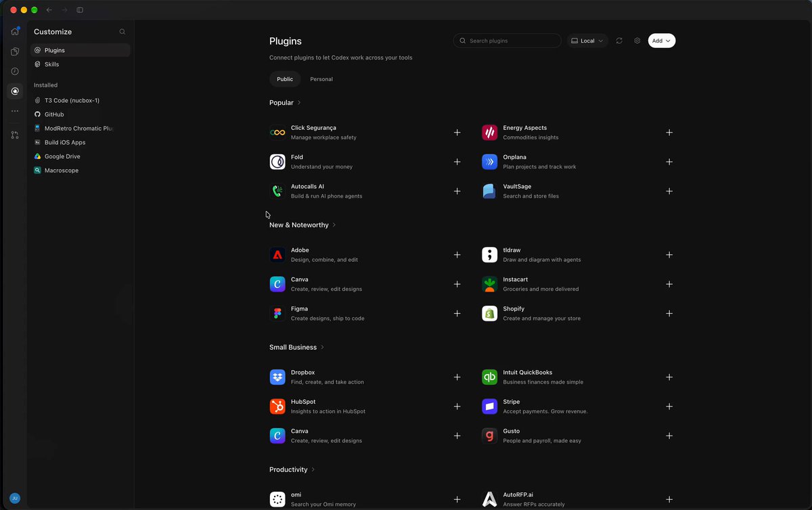
Task: Add the Adobe plugin with plus
Action: coord(457,255)
